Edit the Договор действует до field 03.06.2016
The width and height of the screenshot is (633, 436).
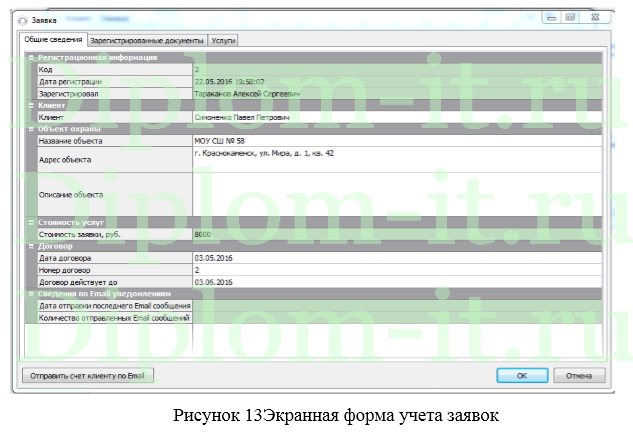397,282
